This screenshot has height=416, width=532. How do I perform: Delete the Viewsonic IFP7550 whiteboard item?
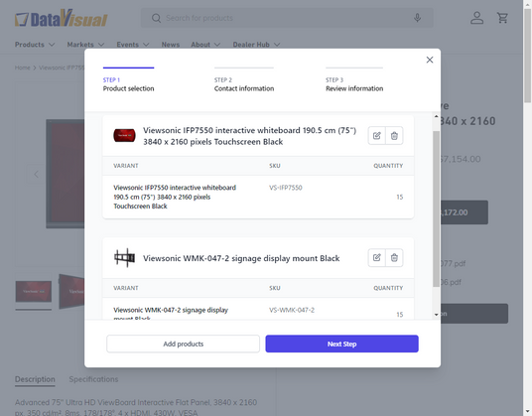pos(394,136)
